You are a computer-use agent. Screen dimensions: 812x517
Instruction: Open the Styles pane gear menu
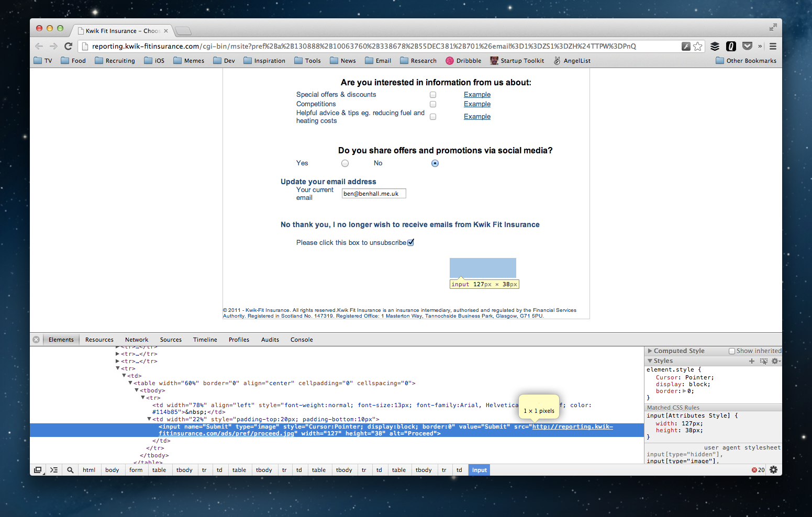tap(776, 361)
